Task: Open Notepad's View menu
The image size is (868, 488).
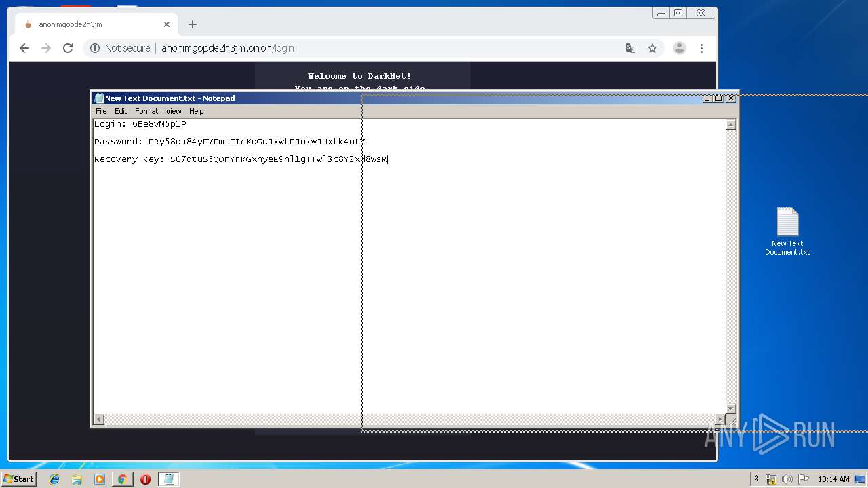Action: 174,111
